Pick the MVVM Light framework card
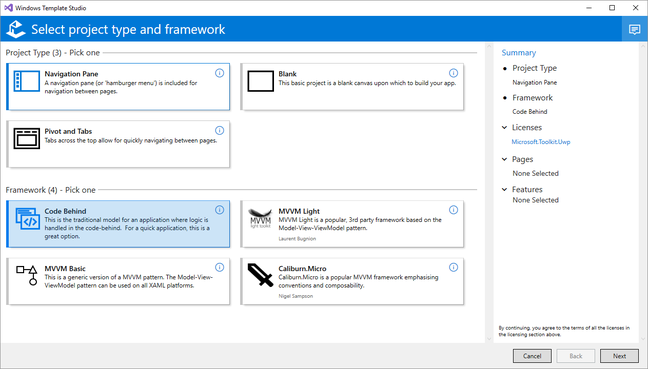 [x=352, y=224]
